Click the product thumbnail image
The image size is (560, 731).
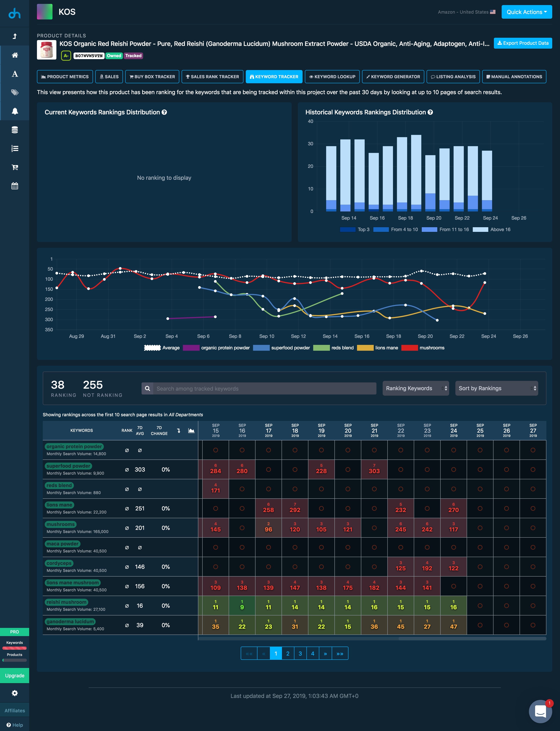[x=47, y=50]
